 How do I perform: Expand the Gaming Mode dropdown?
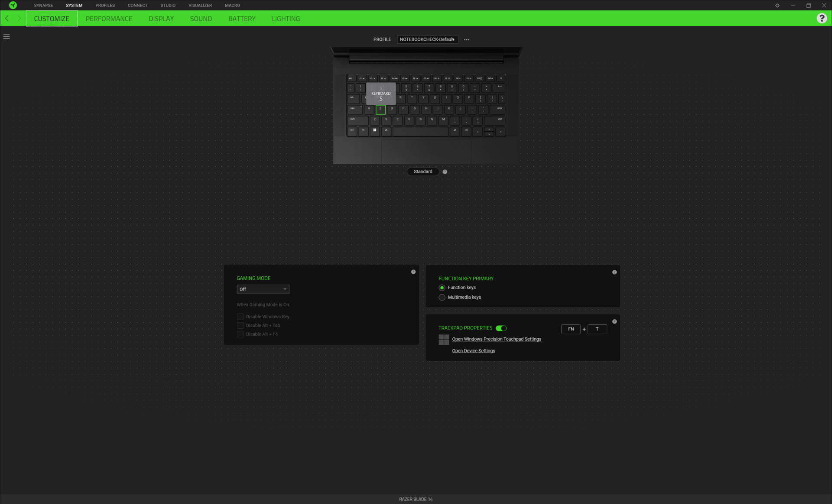263,289
